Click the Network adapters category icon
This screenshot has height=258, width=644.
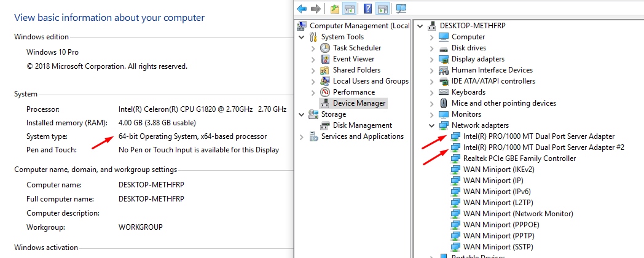click(444, 125)
